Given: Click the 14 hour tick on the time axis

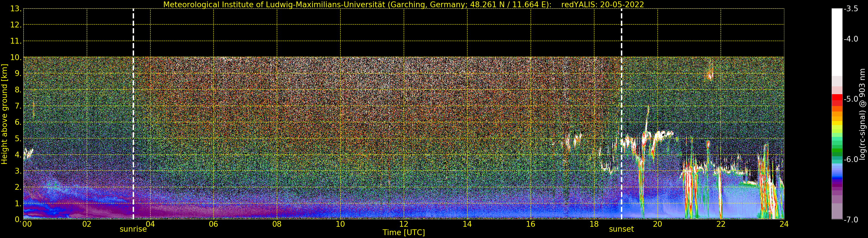Looking at the screenshot, I should click(467, 224).
